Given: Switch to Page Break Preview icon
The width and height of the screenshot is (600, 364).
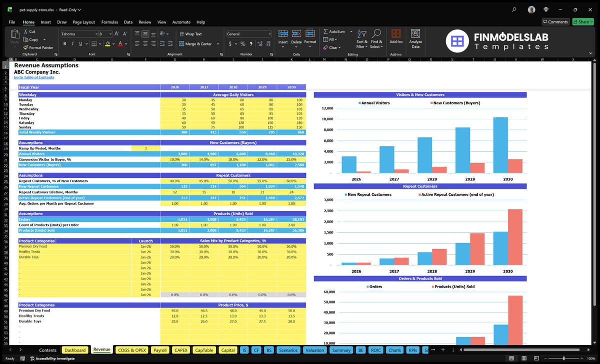Looking at the screenshot, I should click(537, 359).
